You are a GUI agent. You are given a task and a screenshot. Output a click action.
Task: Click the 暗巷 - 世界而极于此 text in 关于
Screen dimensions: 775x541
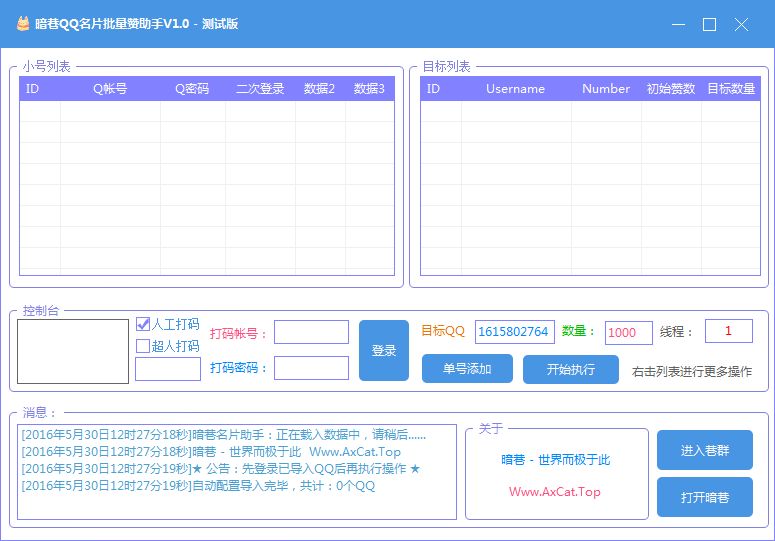click(x=556, y=460)
